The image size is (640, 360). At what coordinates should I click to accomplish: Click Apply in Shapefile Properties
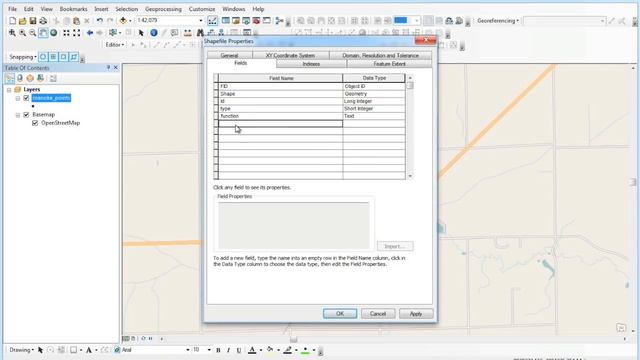pos(416,313)
